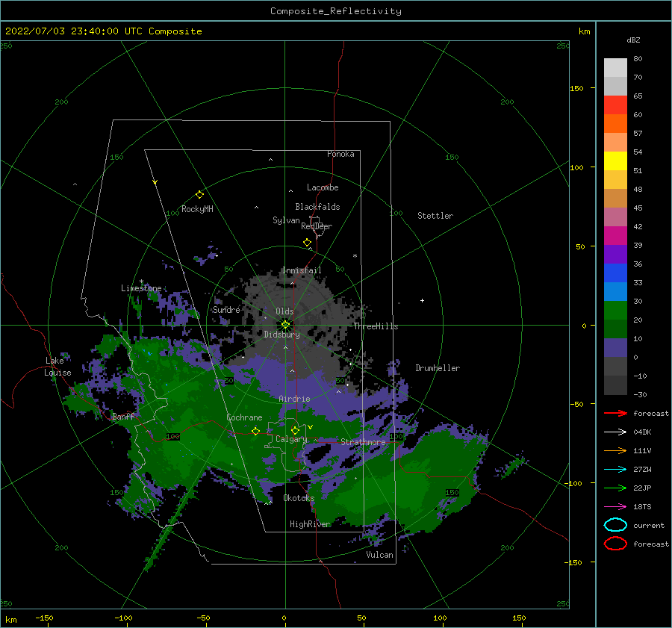Viewport: 672px width, 628px height.
Task: Click the yellow 51-54 dBZ swatch
Action: point(615,161)
